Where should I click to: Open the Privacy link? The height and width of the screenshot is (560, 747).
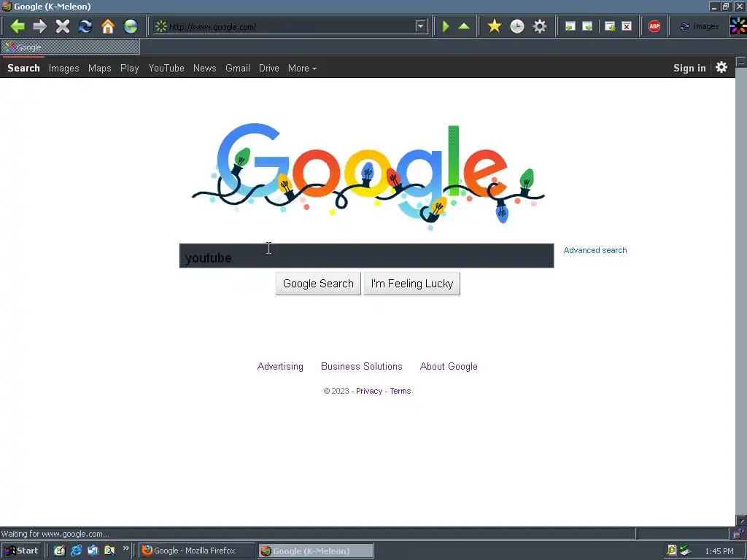tap(369, 391)
